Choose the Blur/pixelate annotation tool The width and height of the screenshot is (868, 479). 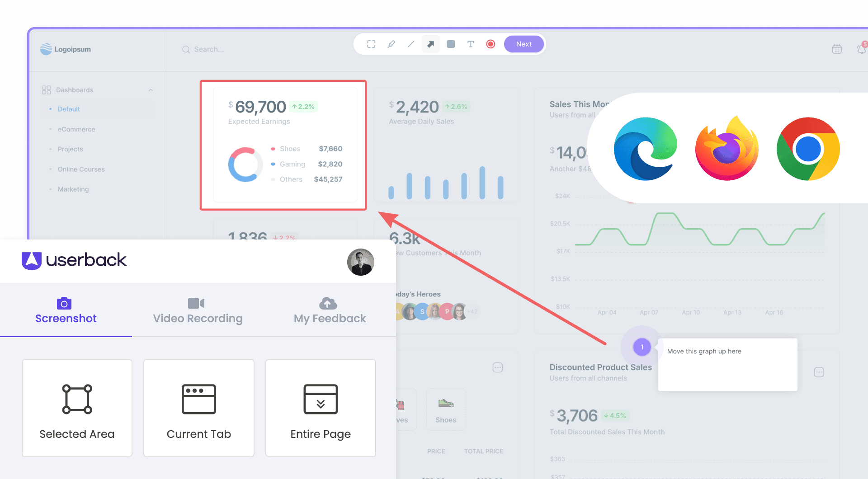click(451, 44)
